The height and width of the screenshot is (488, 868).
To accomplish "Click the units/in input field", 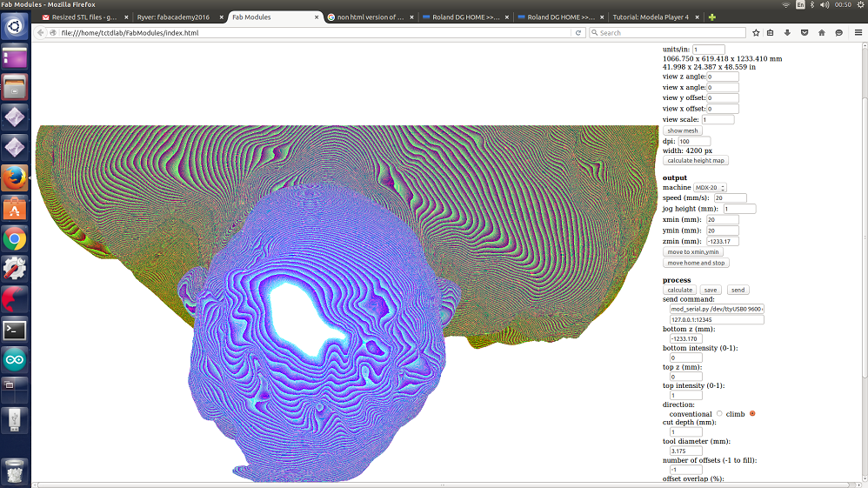I will click(709, 50).
